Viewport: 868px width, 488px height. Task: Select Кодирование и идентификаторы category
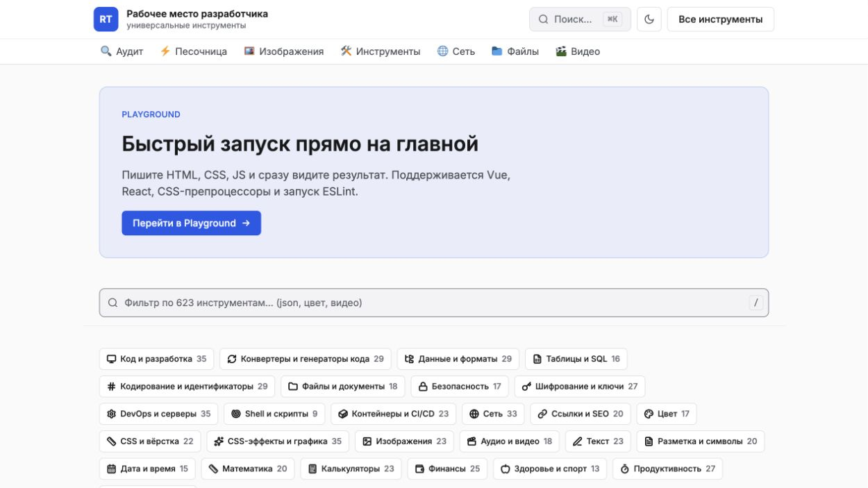click(187, 386)
